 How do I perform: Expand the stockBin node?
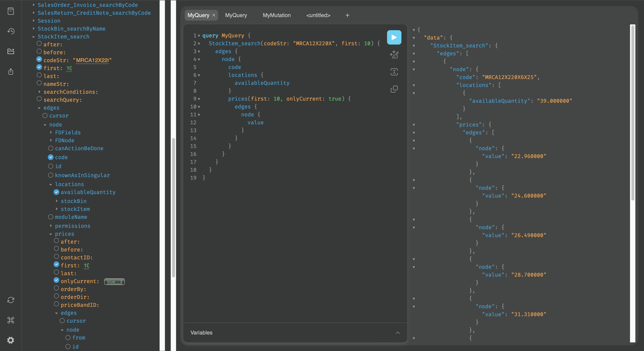click(x=57, y=201)
